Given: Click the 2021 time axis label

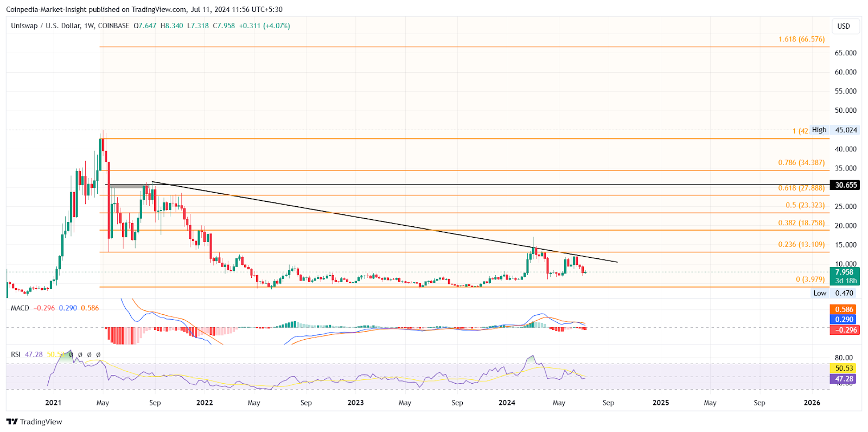Looking at the screenshot, I should (x=53, y=403).
